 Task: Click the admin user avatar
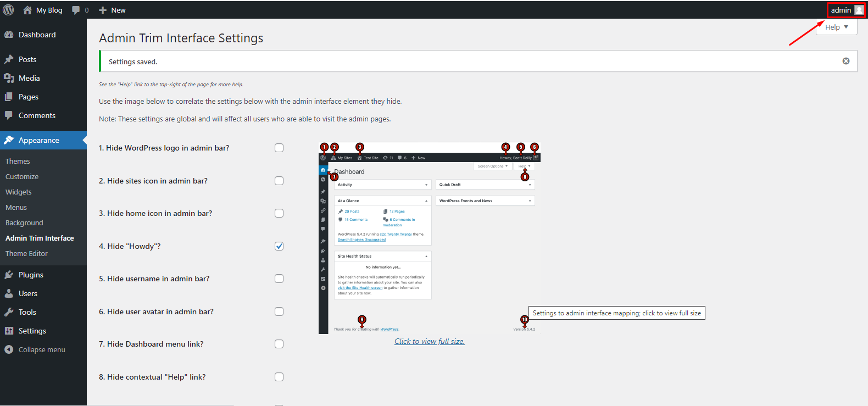(859, 10)
